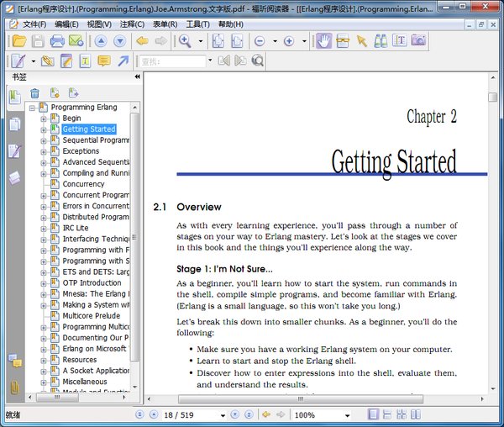This screenshot has height=427, width=504.
Task: Open the Attachments paperclip panel
Action: click(x=15, y=388)
